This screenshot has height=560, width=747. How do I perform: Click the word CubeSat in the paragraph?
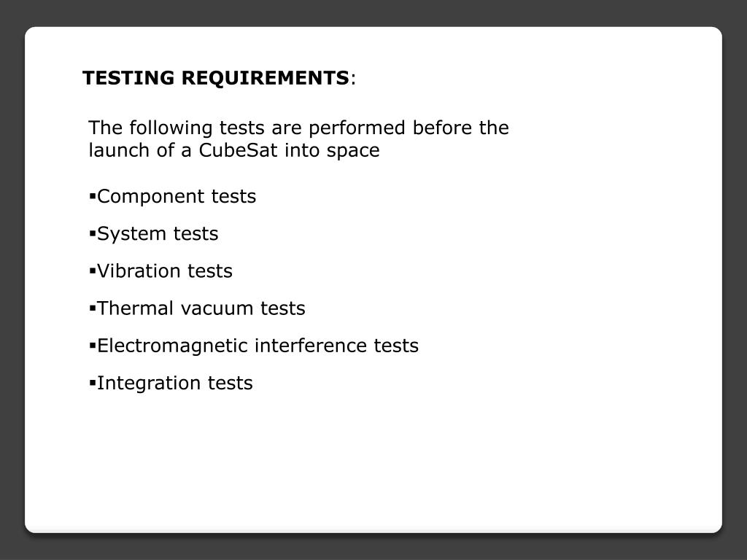click(239, 150)
